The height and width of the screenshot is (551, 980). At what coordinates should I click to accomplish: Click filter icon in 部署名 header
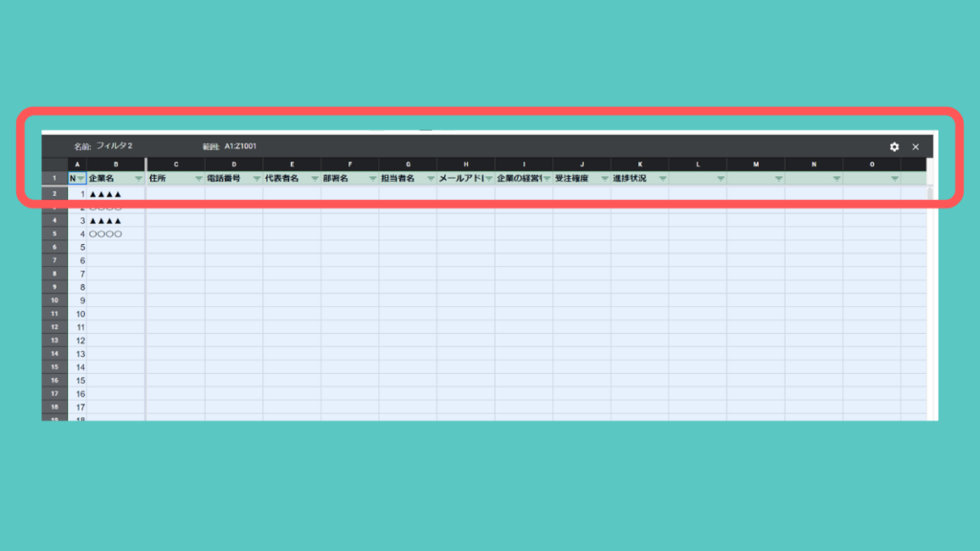372,179
